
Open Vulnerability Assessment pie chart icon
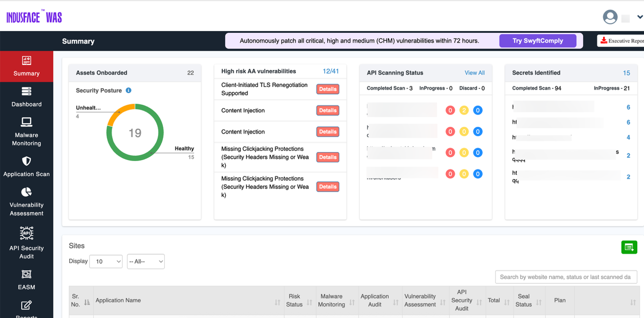point(27,192)
